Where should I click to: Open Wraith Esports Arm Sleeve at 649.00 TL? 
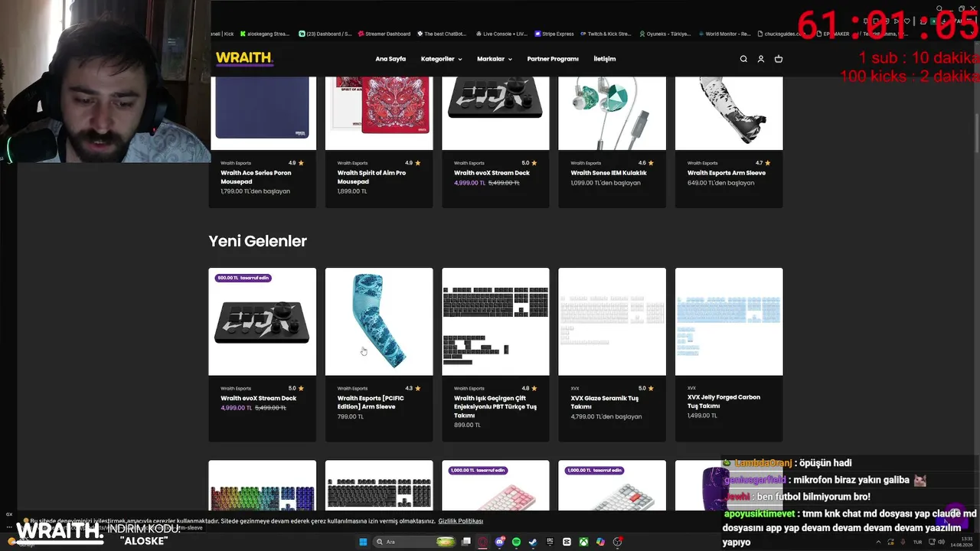[x=727, y=173]
